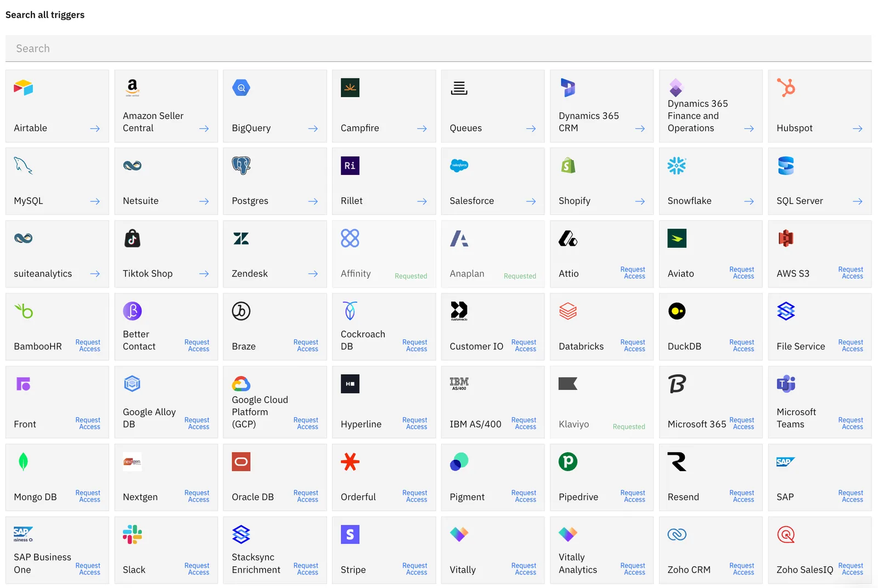Request Access for Attio
Screen dimensions: 878x588
tap(633, 273)
